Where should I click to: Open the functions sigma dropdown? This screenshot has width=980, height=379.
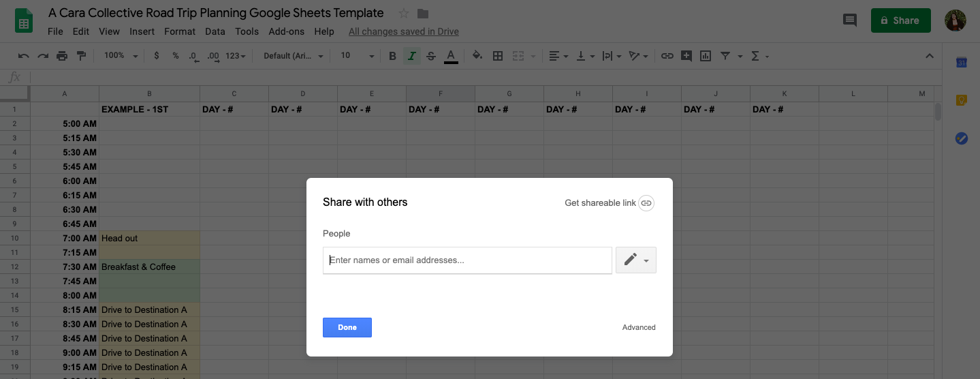coord(759,56)
